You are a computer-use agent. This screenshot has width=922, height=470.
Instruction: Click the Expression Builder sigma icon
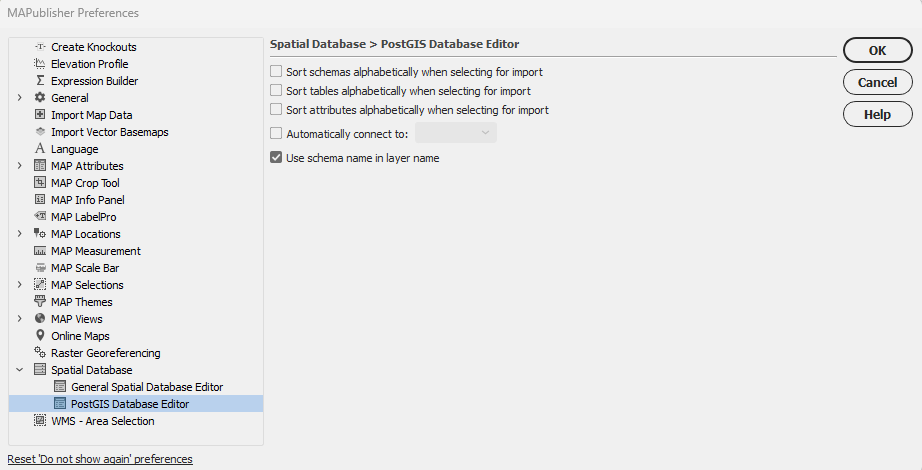click(40, 81)
